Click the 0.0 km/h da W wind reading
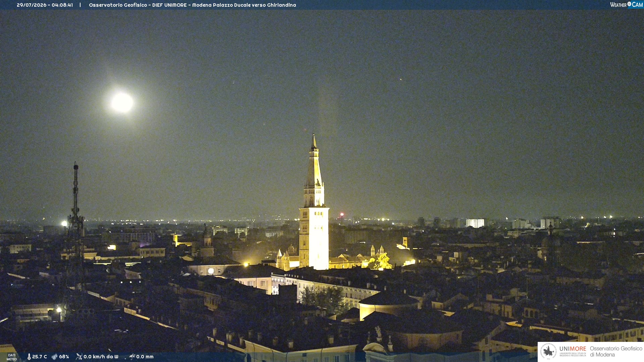Viewport: 644px width, 362px height. [x=101, y=357]
